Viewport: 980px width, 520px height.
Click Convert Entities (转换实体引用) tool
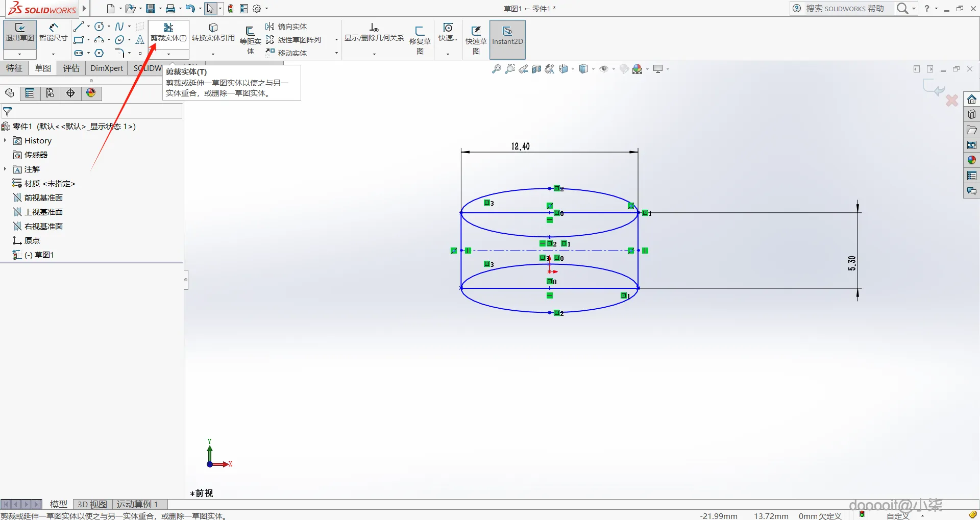(213, 32)
